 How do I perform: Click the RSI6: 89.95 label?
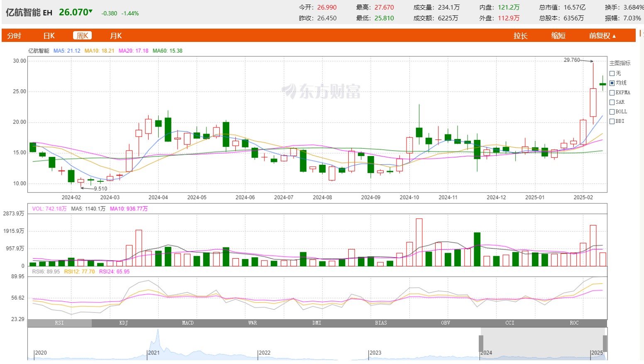(46, 271)
